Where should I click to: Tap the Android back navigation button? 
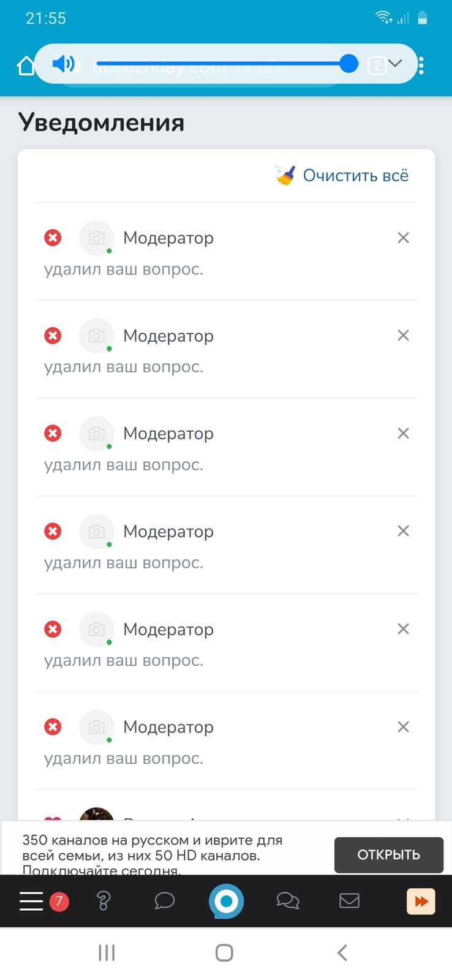pyautogui.click(x=342, y=952)
